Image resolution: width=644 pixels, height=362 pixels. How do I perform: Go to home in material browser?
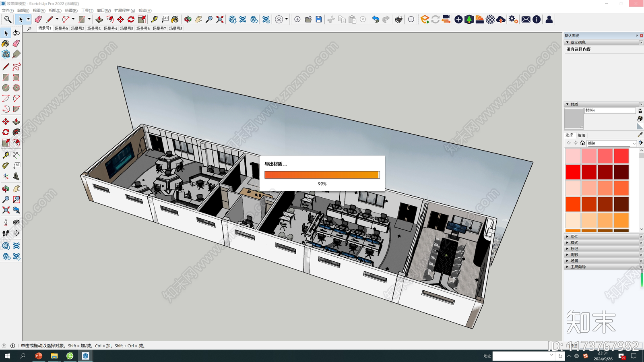click(582, 143)
